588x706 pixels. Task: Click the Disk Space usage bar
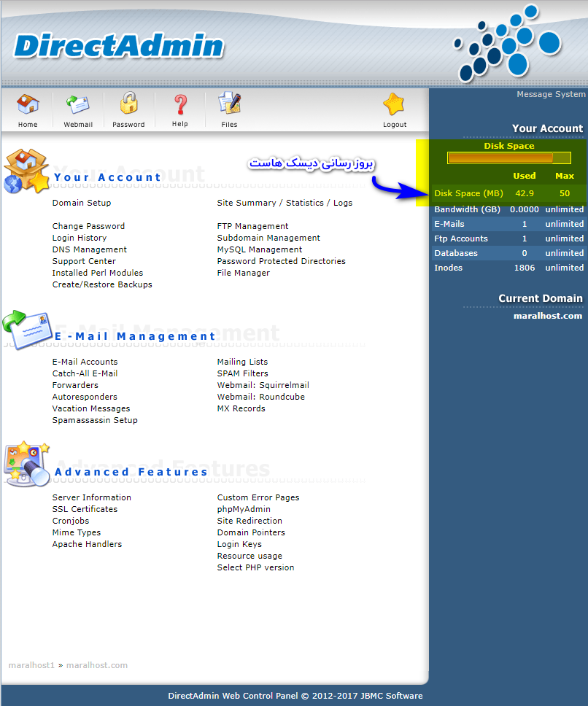[x=508, y=158]
